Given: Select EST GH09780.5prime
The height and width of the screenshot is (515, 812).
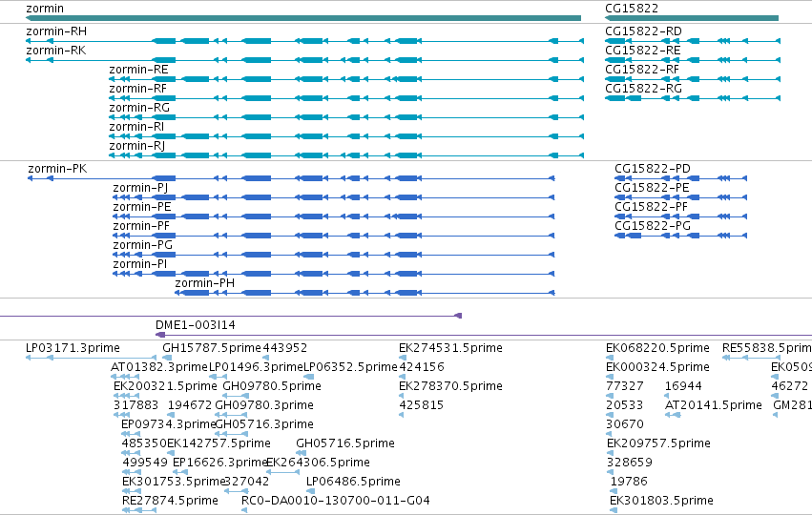Looking at the screenshot, I should pos(272,386).
